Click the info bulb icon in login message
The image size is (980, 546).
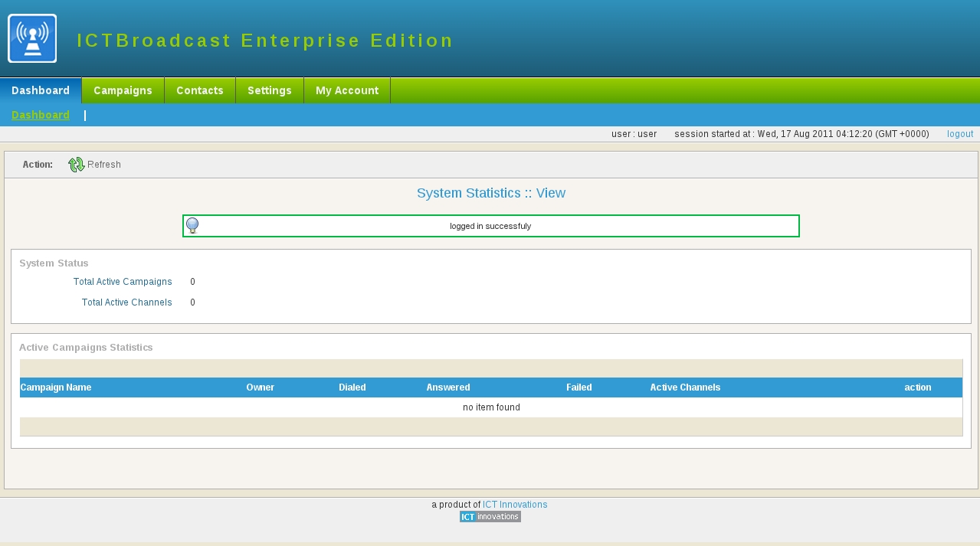(x=192, y=226)
